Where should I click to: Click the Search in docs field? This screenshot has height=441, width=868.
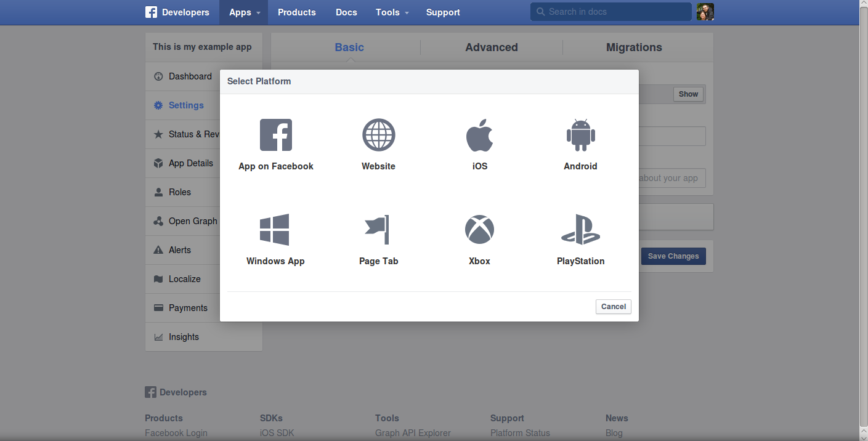[x=610, y=12]
